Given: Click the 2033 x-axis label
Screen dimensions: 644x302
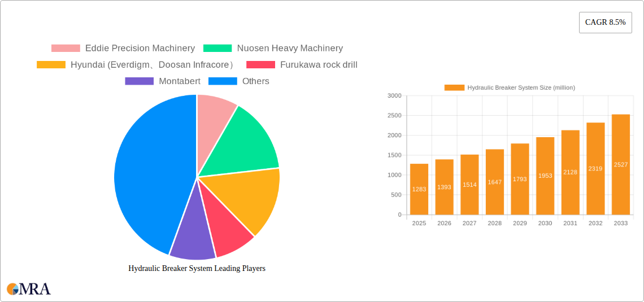Looking at the screenshot, I should coord(621,223).
